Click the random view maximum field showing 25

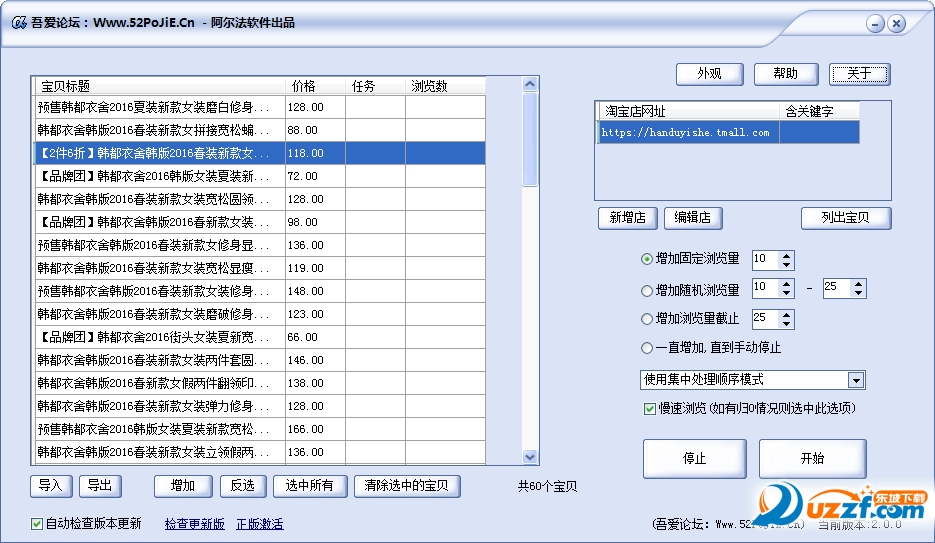click(x=837, y=288)
